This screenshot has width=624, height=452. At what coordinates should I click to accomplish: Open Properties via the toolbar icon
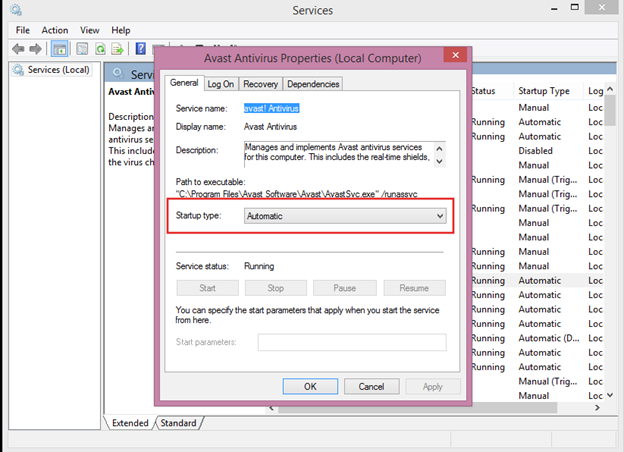point(82,49)
